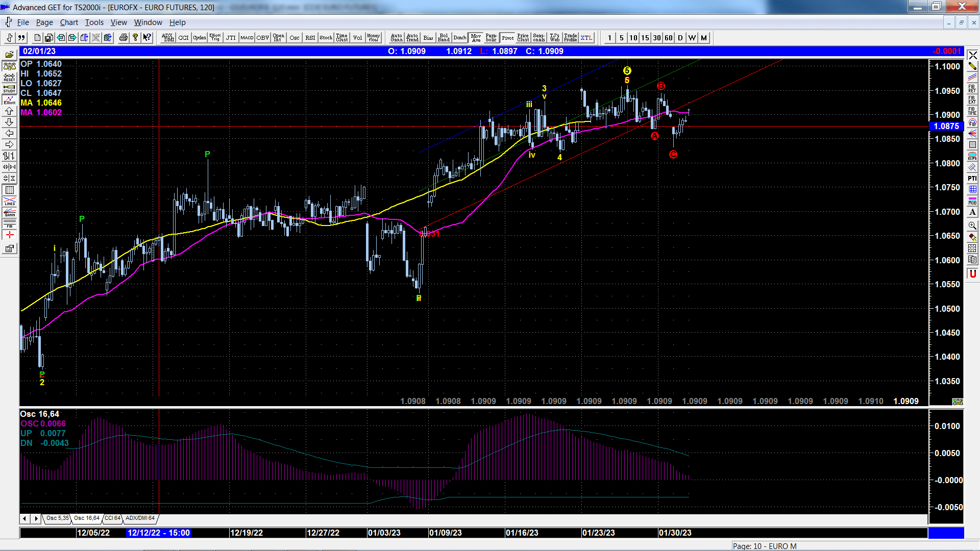Click the FIB EXT extension tool
The height and width of the screenshot is (551, 980).
click(972, 100)
